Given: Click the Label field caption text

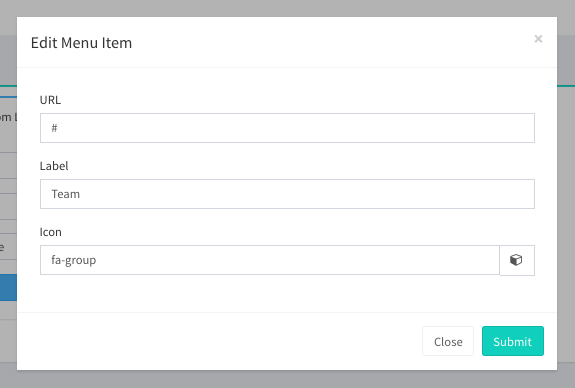Looking at the screenshot, I should click(54, 166).
